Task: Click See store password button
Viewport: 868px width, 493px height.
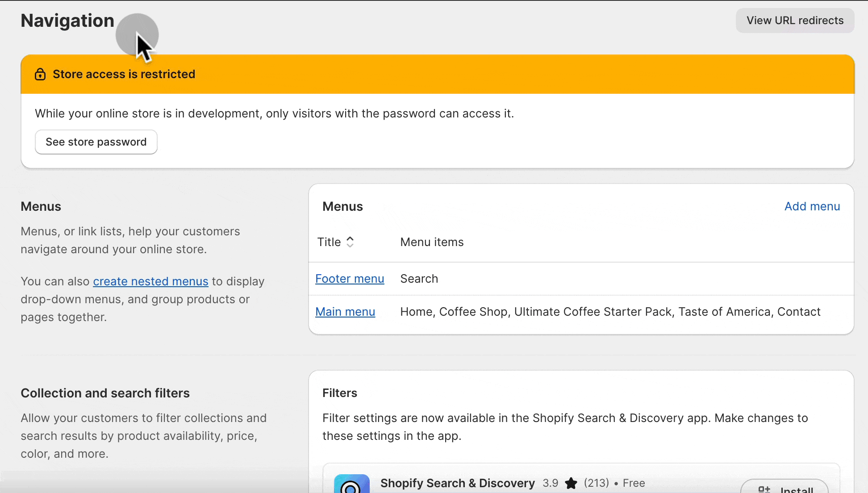Action: click(96, 142)
